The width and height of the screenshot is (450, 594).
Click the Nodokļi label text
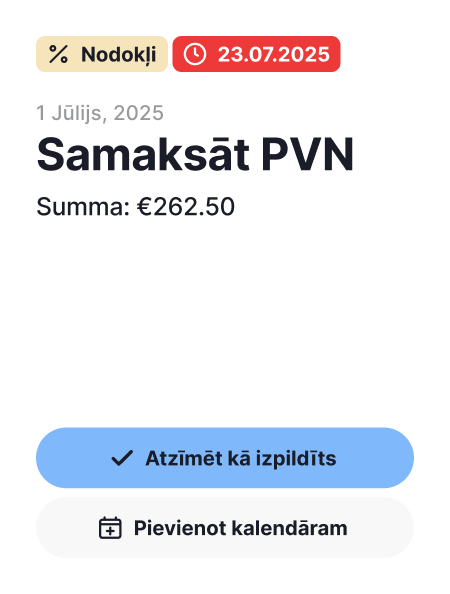point(119,55)
